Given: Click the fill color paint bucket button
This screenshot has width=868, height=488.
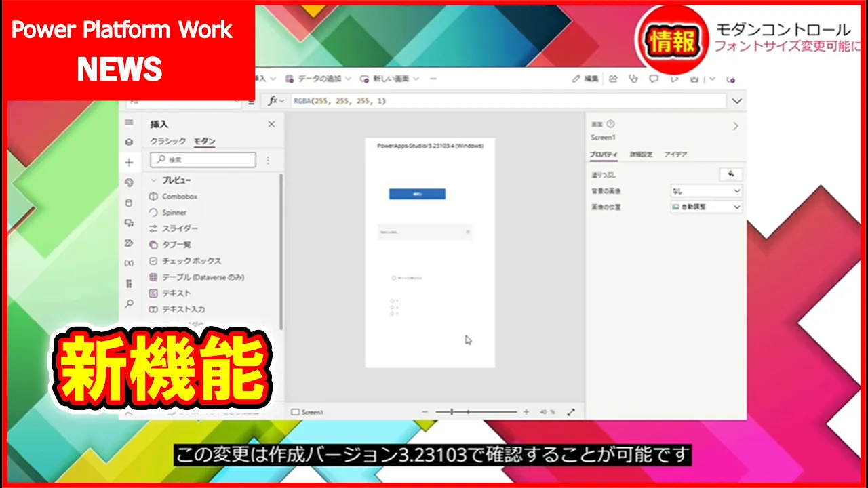Looking at the screenshot, I should coord(730,174).
